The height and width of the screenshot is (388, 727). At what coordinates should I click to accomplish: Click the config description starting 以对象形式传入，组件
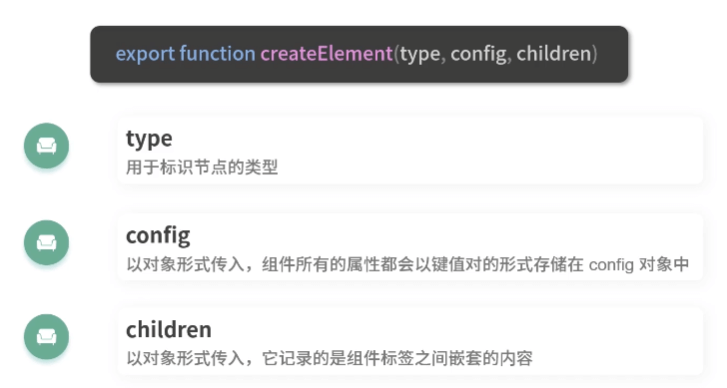408,264
